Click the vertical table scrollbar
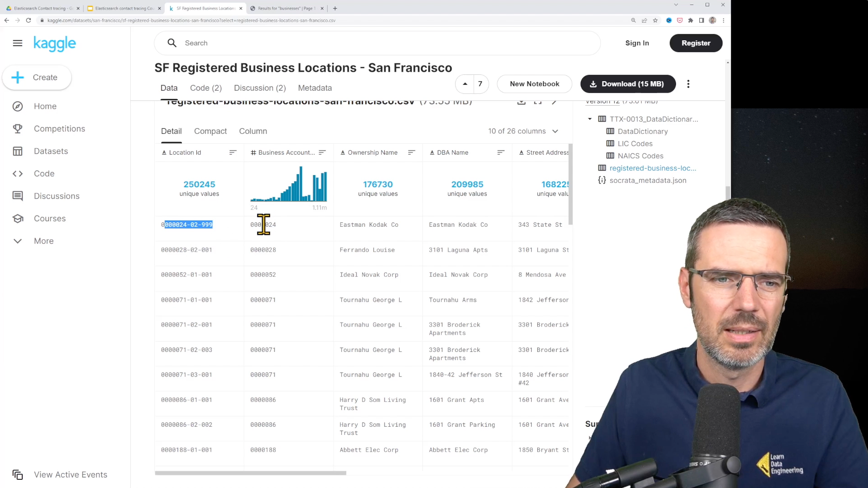868x488 pixels. (570, 184)
